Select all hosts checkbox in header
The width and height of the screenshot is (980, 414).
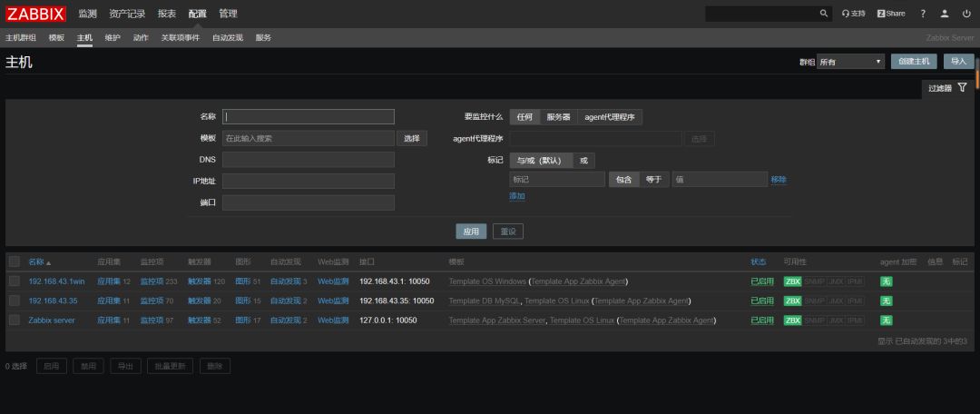15,261
